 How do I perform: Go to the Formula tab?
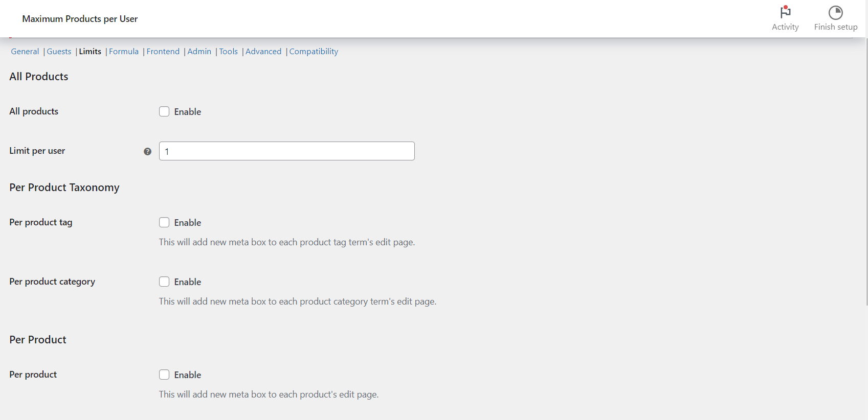click(x=124, y=52)
